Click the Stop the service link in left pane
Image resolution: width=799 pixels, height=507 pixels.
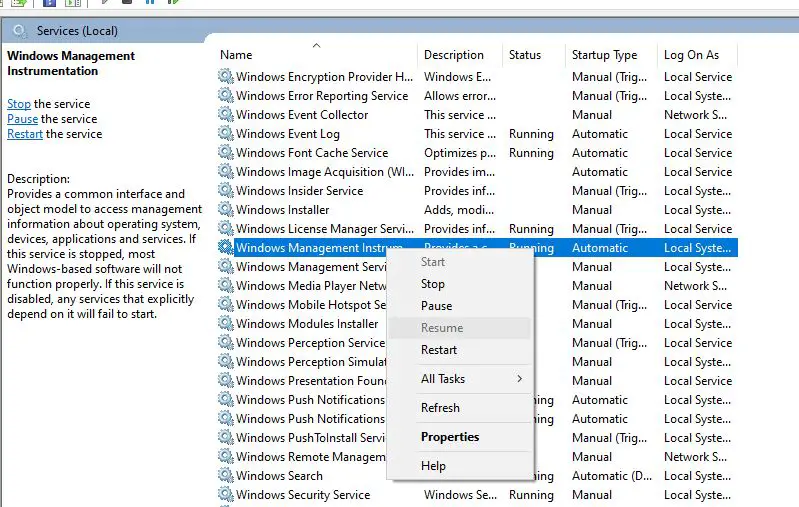click(19, 104)
